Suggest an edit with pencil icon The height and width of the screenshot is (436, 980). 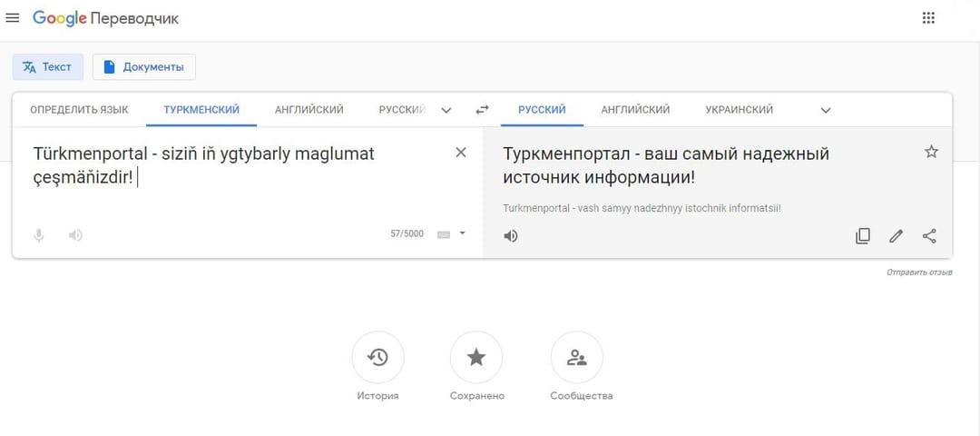click(x=897, y=236)
